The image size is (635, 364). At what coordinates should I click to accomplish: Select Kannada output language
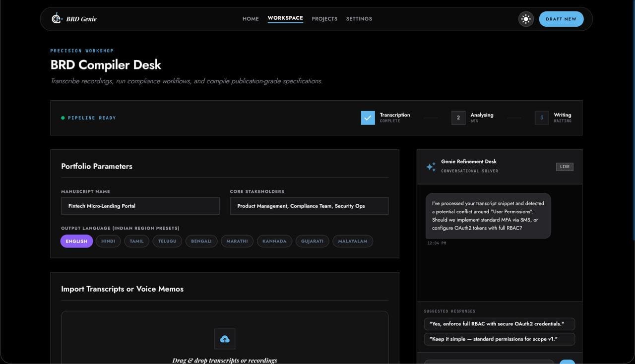pyautogui.click(x=274, y=241)
